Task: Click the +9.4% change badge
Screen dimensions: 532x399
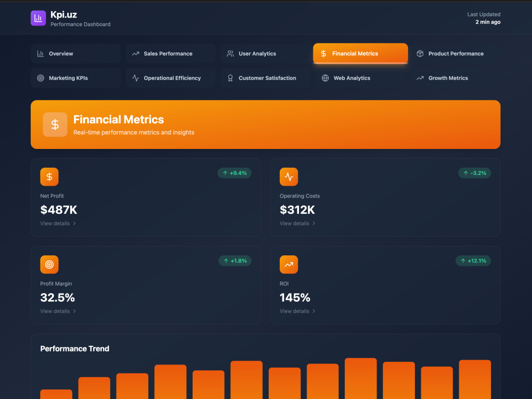Action: [235, 173]
